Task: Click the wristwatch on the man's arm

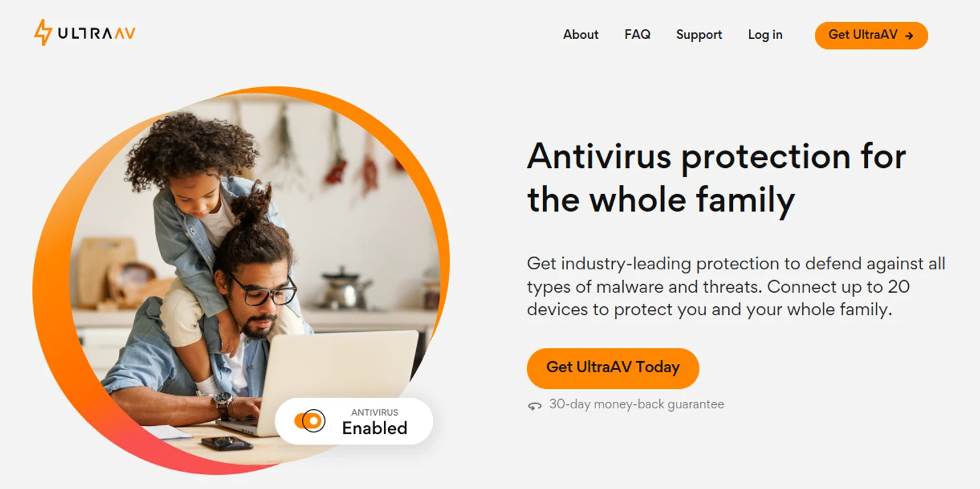Action: point(224,405)
